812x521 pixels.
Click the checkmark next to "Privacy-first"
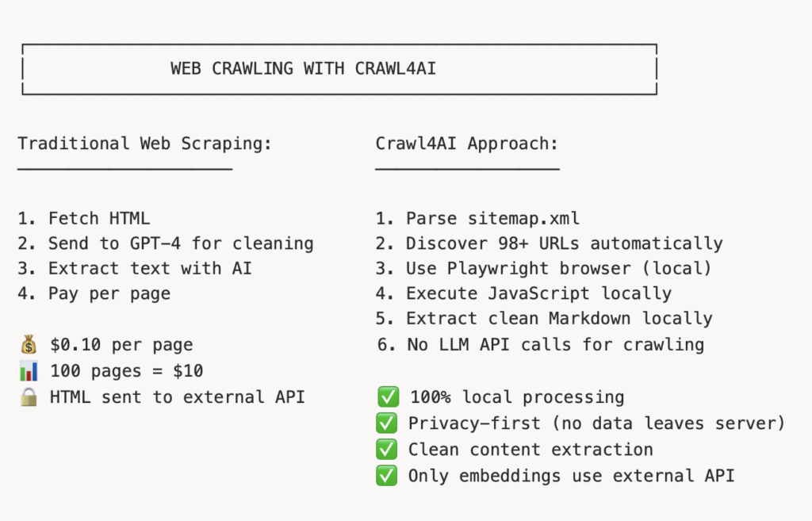388,423
